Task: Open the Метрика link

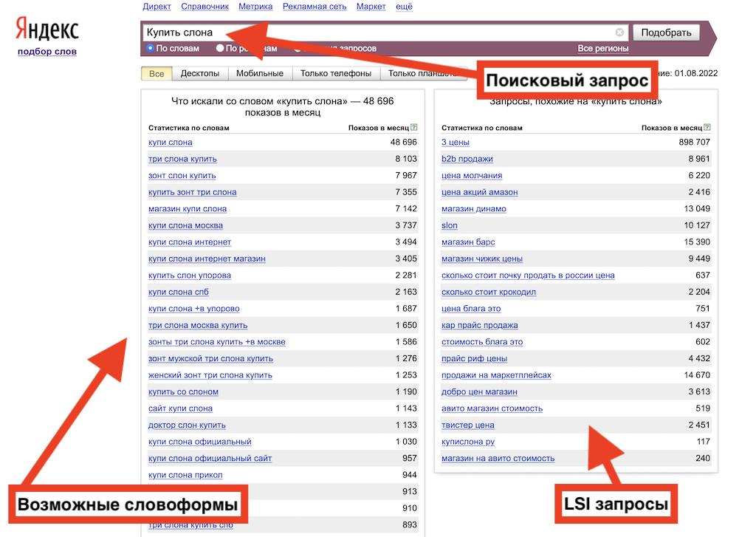Action: [255, 6]
